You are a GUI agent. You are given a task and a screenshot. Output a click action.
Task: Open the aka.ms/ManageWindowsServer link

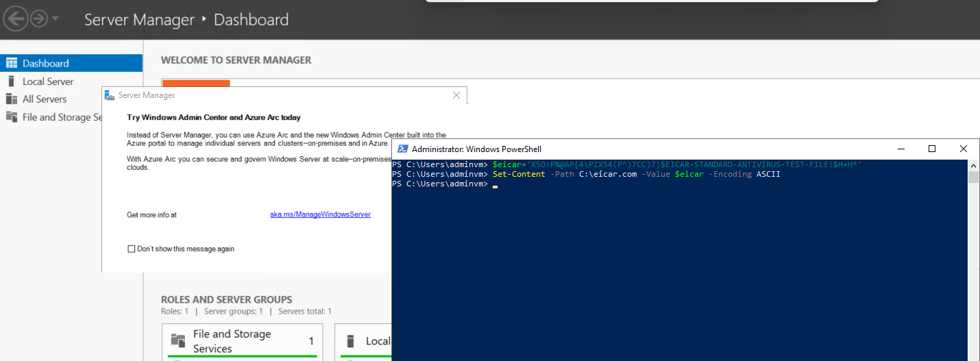(x=320, y=214)
